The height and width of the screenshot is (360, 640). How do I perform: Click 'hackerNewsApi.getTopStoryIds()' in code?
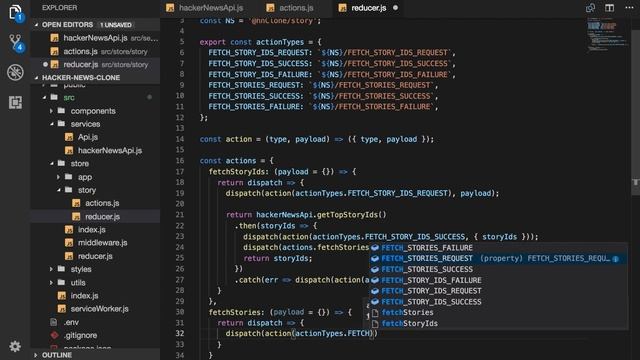[321, 215]
